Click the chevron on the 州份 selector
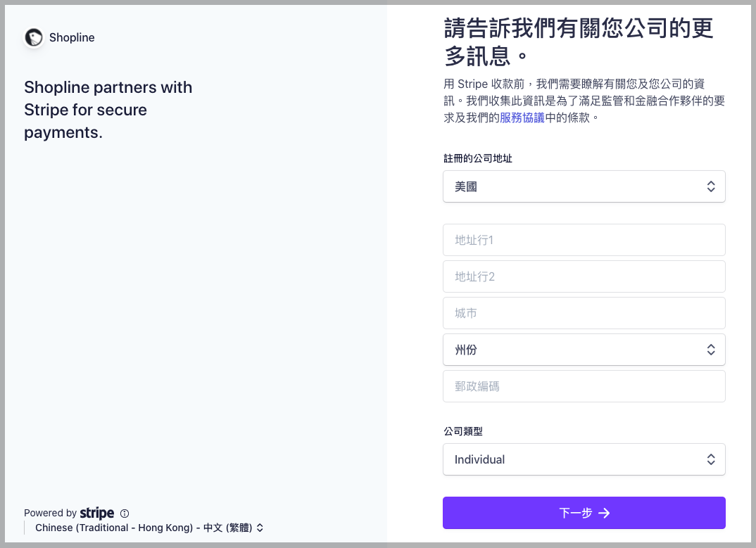This screenshot has height=548, width=756. (711, 349)
